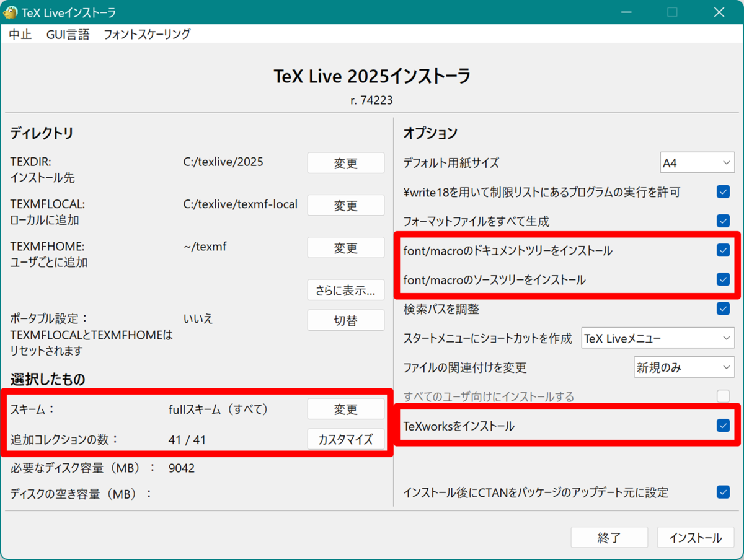Screen dimensions: 744x560
Task: Click the 41 / 41 collections count
Action: [187, 440]
